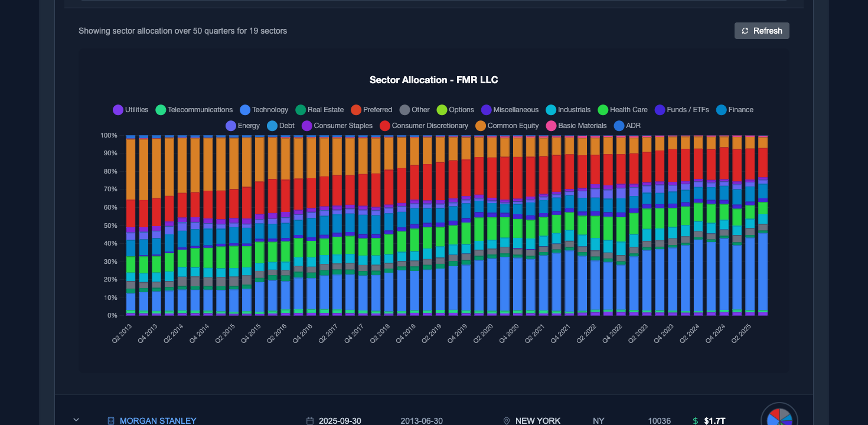Expand the MORGAN STANLEY row chevron
Viewport: 868px width, 425px height.
click(76, 419)
